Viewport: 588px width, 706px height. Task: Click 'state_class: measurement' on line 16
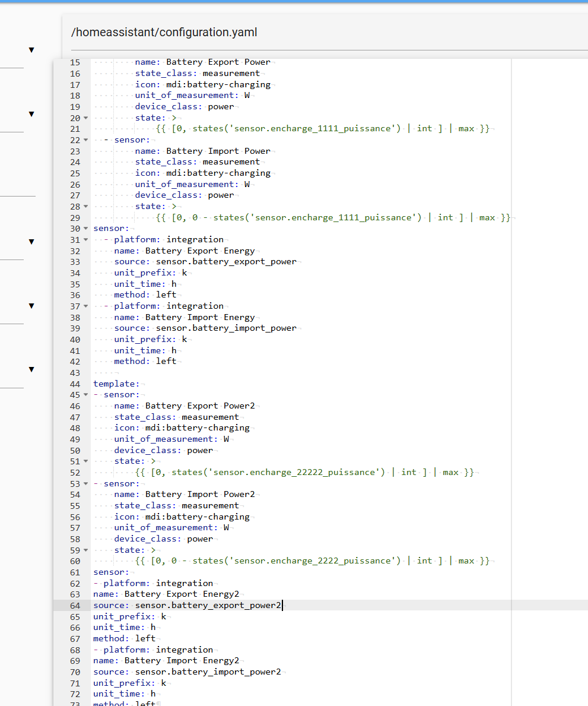click(198, 73)
